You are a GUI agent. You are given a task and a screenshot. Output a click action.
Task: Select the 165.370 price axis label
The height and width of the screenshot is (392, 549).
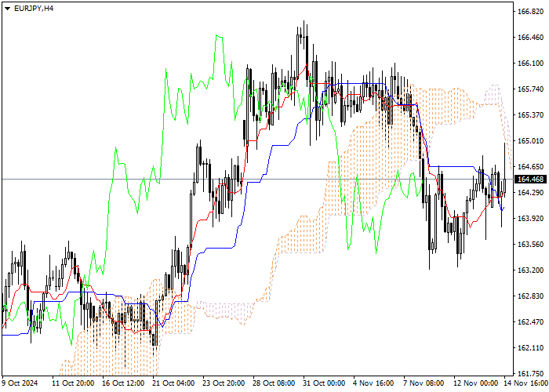pyautogui.click(x=530, y=114)
